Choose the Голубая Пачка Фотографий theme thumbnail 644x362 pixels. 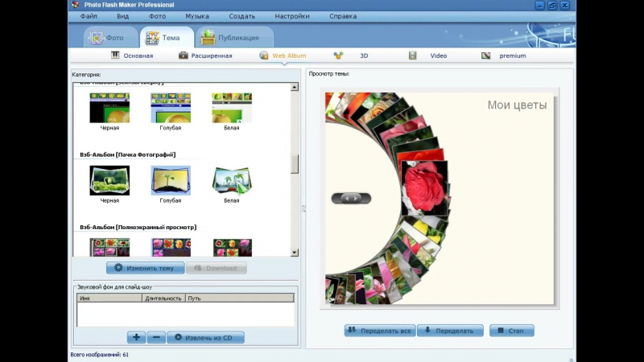(171, 181)
